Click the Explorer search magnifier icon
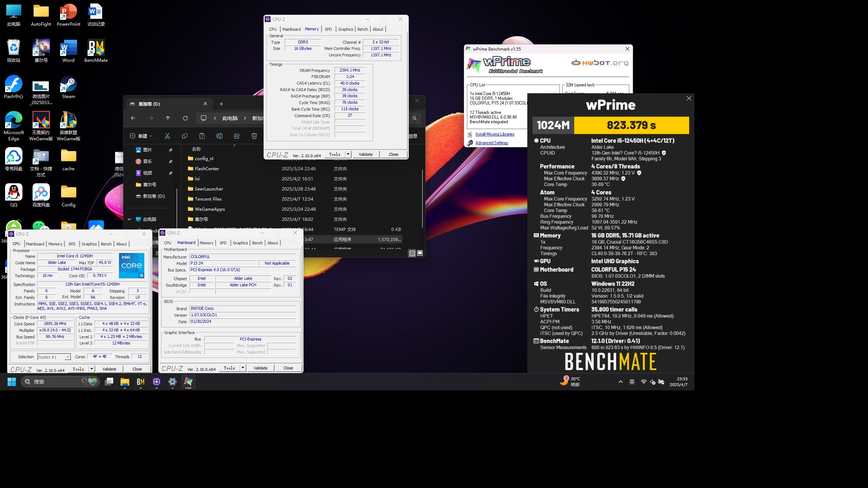The width and height of the screenshot is (868, 488). point(414,118)
